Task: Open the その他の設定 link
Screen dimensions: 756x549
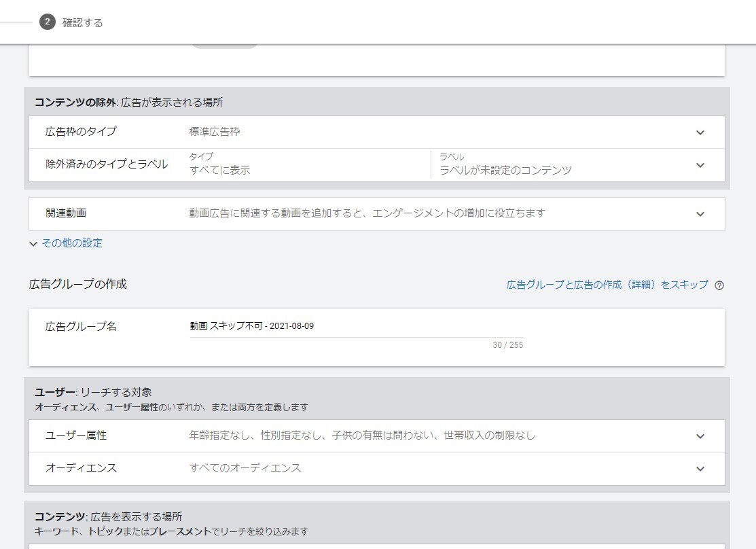Action: [72, 243]
